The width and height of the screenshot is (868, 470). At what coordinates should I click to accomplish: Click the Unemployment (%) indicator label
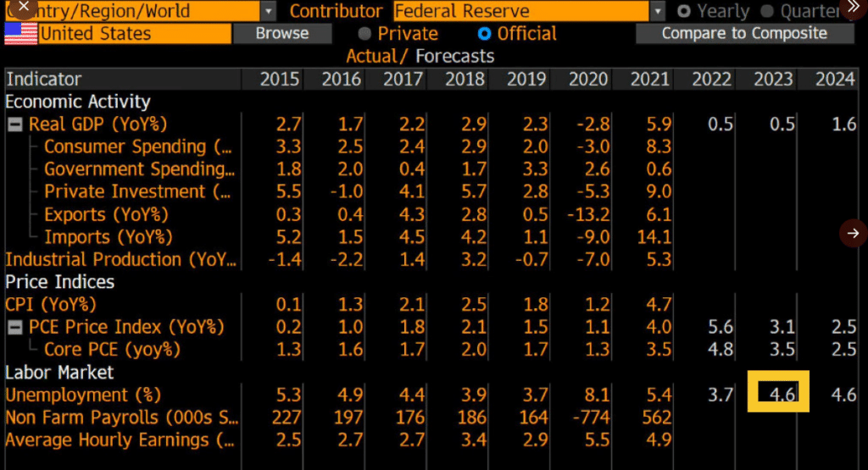coord(83,395)
